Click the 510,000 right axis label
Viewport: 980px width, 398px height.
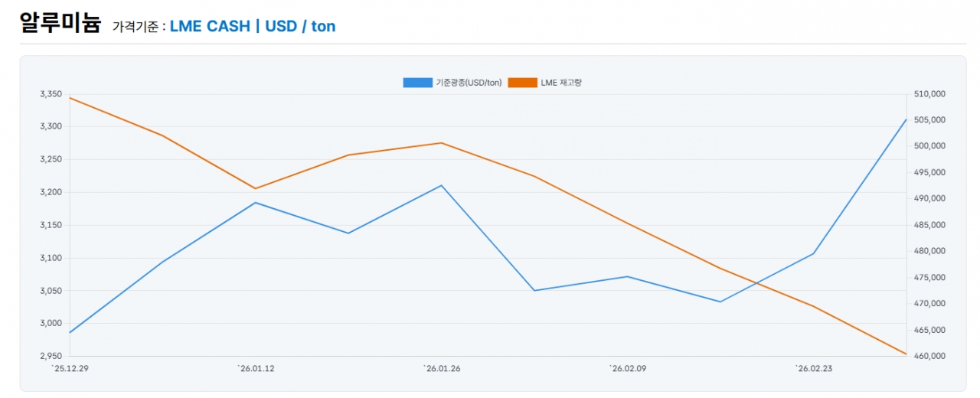pos(929,94)
